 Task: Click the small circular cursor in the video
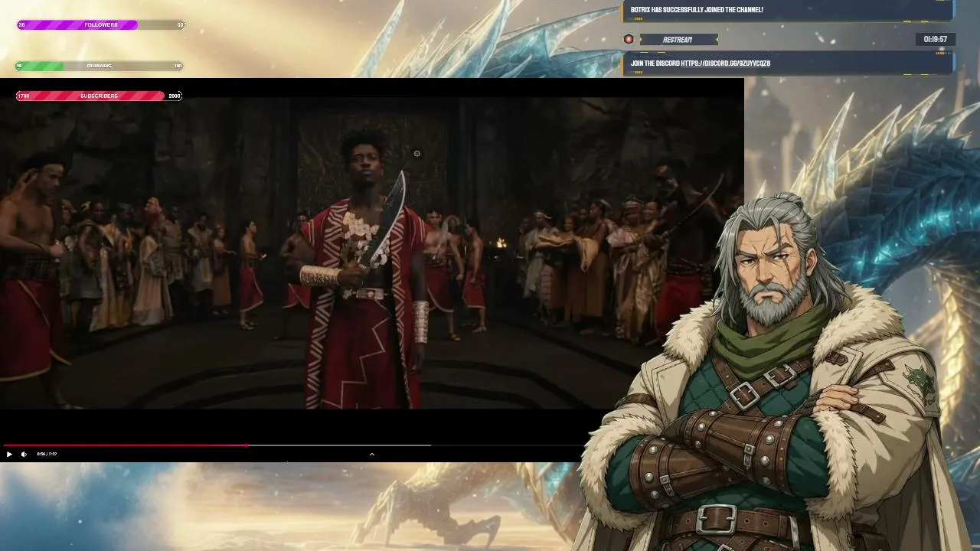(x=417, y=154)
